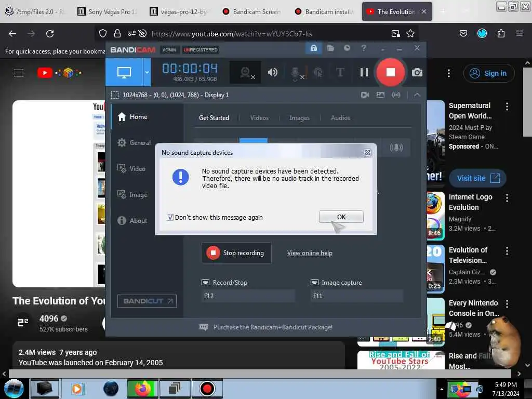Open the View online help link
532x399 pixels.
tap(310, 253)
